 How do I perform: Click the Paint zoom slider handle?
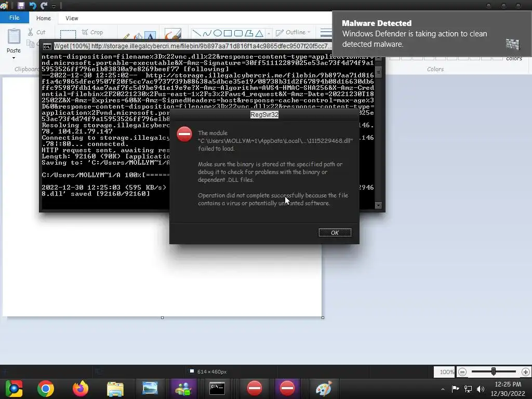[x=494, y=371]
